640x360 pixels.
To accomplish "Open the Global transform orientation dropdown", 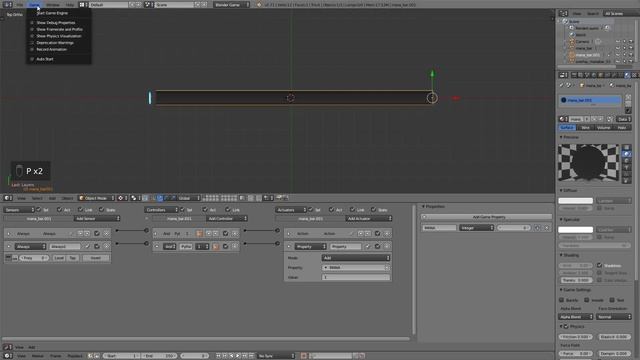I will click(x=189, y=198).
